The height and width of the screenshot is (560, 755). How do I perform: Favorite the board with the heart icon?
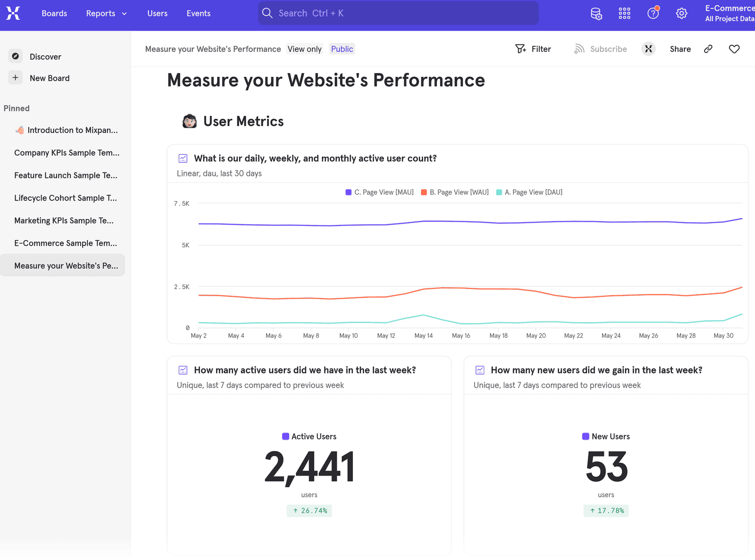point(734,49)
